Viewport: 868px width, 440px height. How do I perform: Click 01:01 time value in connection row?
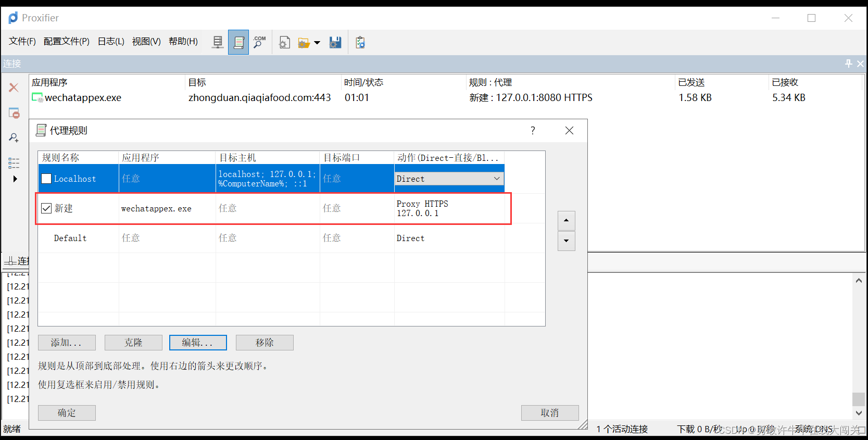(x=357, y=97)
